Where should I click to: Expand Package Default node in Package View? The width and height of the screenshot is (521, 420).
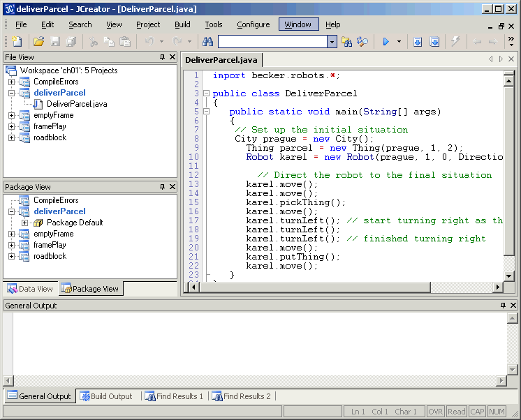(x=25, y=223)
